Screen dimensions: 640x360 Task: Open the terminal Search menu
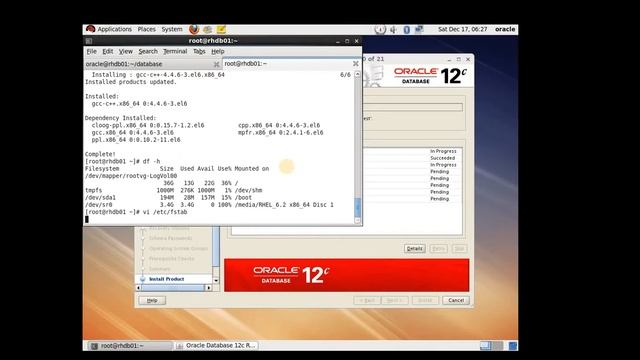[148, 51]
